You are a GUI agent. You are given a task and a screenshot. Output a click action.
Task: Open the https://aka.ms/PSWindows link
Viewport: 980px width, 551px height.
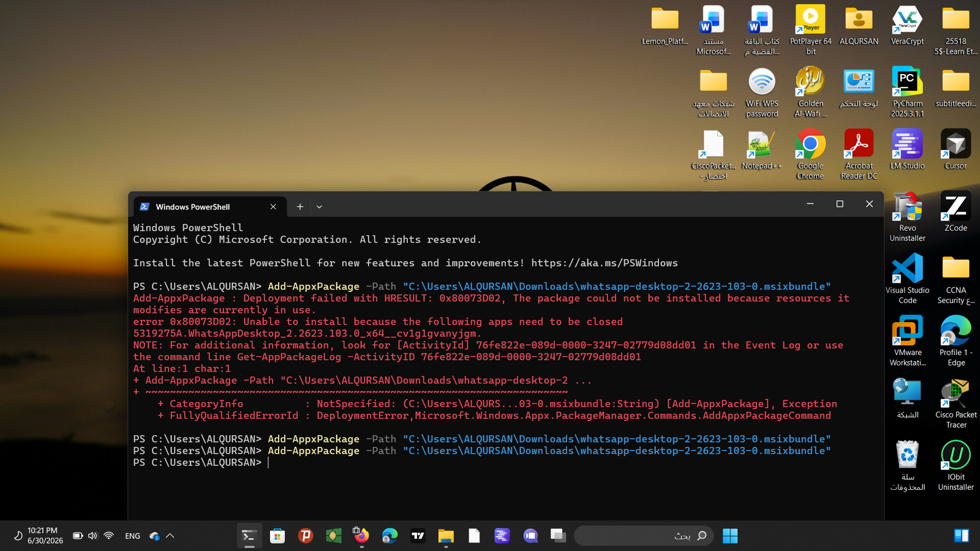click(x=605, y=263)
